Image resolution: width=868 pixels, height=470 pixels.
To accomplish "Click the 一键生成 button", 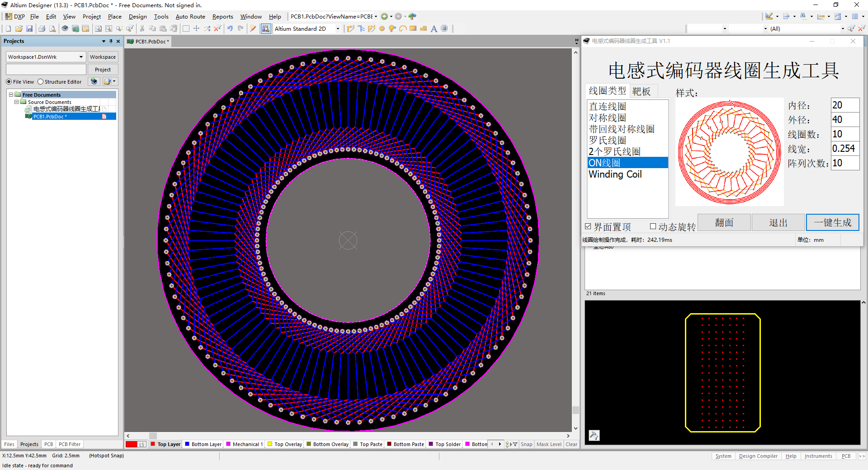I will [832, 222].
